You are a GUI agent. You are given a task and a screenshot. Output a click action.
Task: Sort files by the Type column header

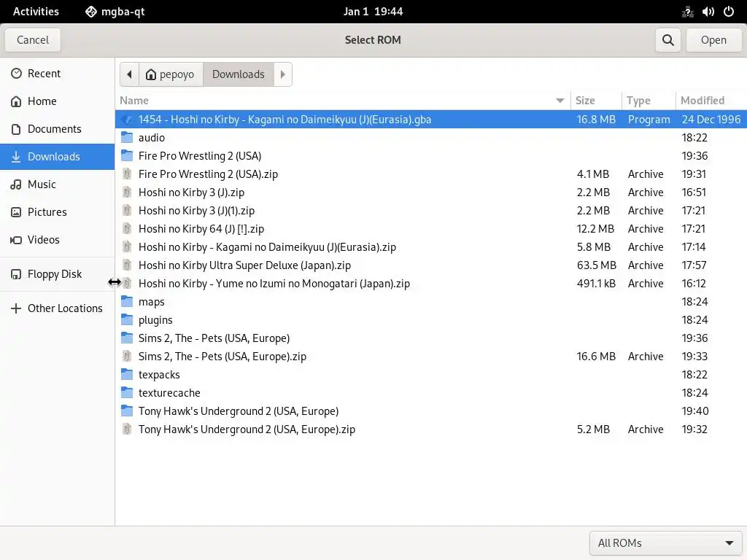(649, 101)
